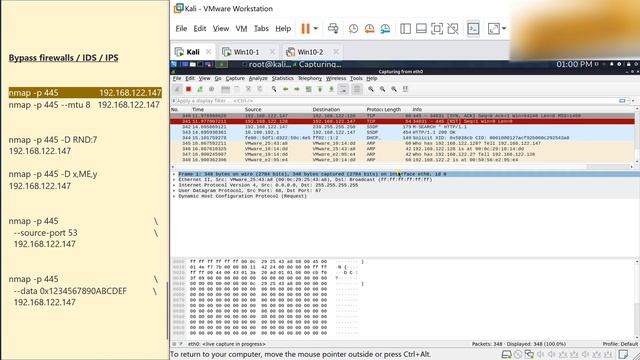Open Wireshark Wireless menu
This screenshot has height=360, width=640.
pyautogui.click(x=336, y=78)
